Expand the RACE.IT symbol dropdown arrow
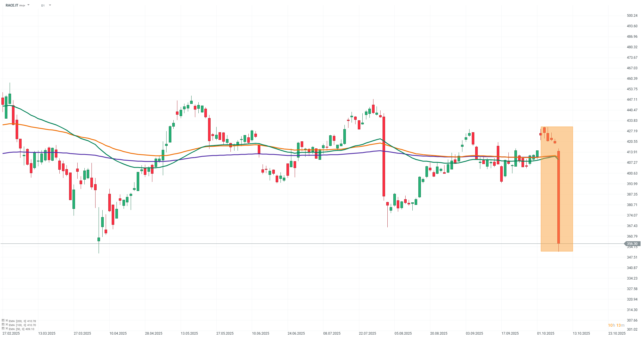644x338 pixels. pyautogui.click(x=28, y=5)
